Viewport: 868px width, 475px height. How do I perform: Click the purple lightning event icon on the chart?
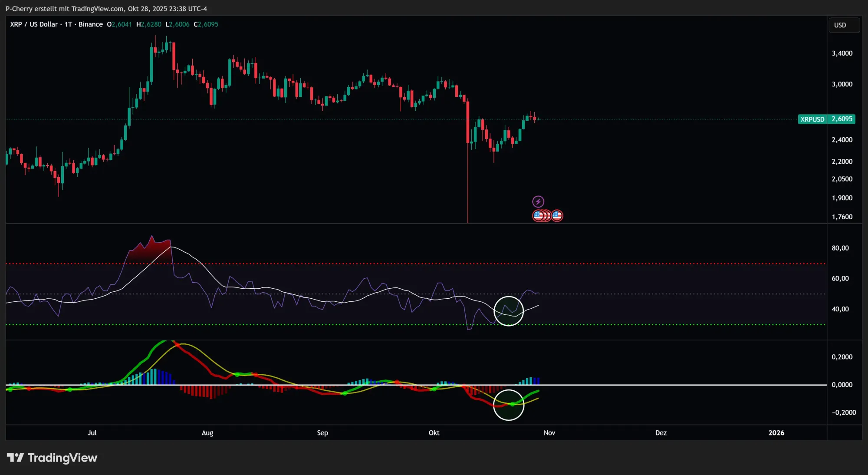538,201
